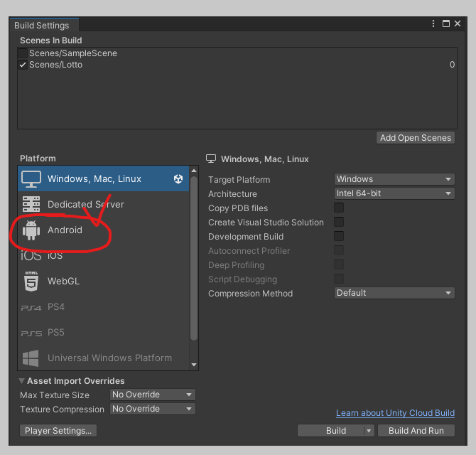This screenshot has height=455, width=476.
Task: Select Dedicated Server platform
Action: point(104,205)
